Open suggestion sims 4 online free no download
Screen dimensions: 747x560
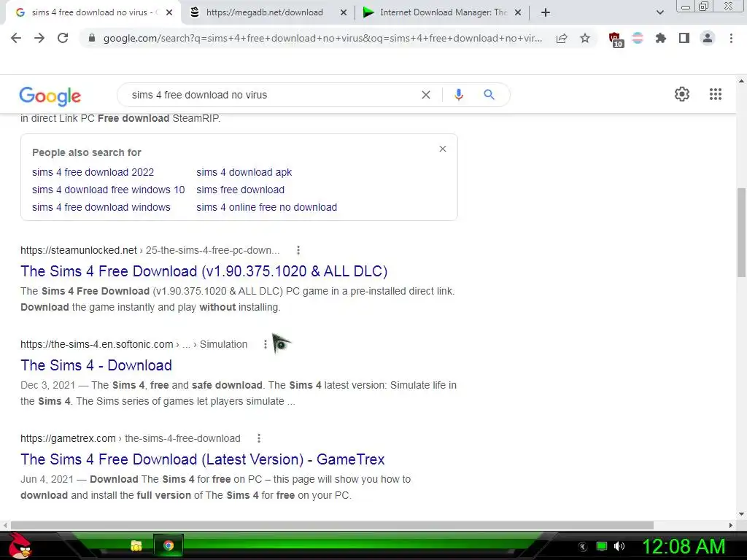(x=266, y=207)
